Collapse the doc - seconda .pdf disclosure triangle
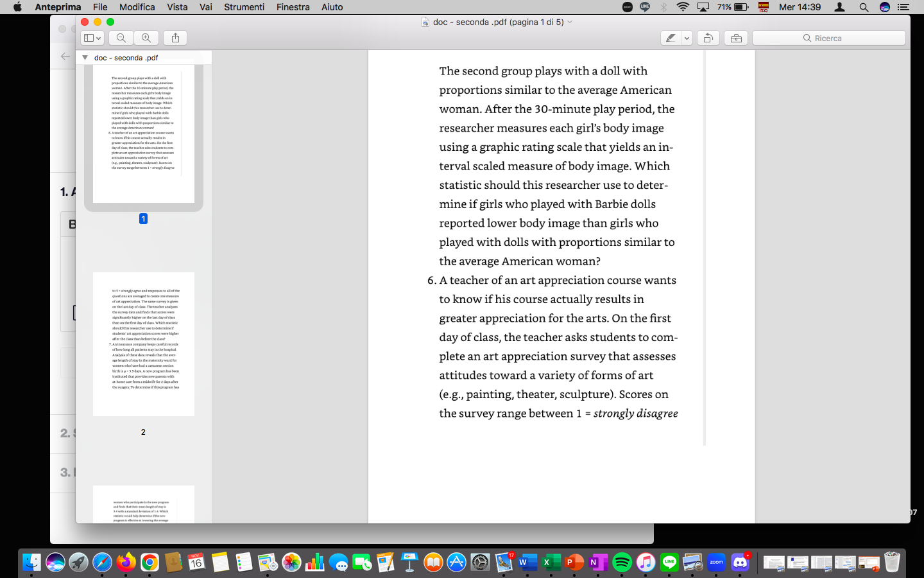The image size is (924, 578). pos(85,57)
